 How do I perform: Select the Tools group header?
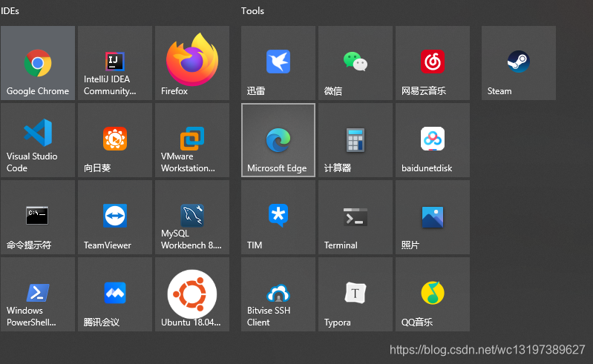[x=252, y=11]
